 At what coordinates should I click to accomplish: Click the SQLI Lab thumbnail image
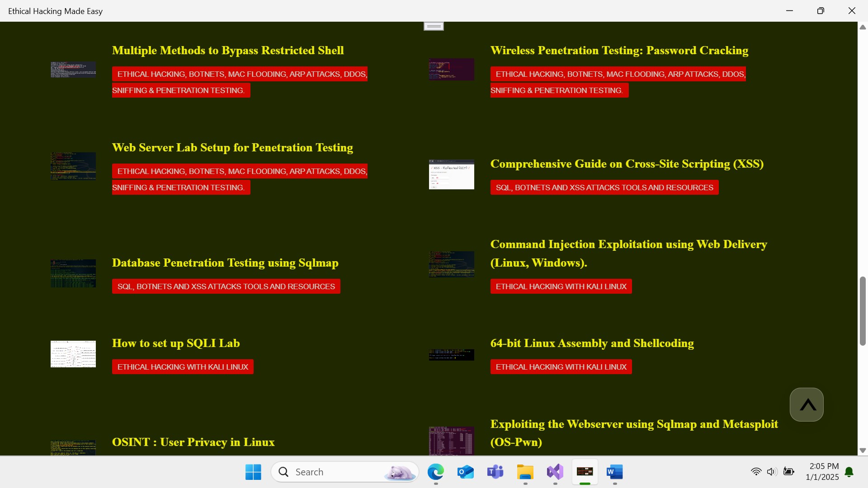[x=73, y=354]
